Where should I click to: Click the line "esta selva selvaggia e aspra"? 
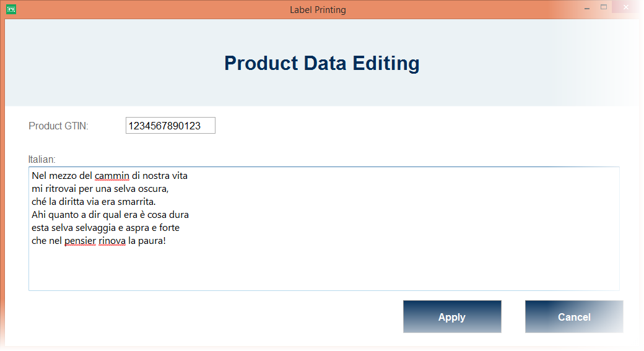pyautogui.click(x=105, y=228)
